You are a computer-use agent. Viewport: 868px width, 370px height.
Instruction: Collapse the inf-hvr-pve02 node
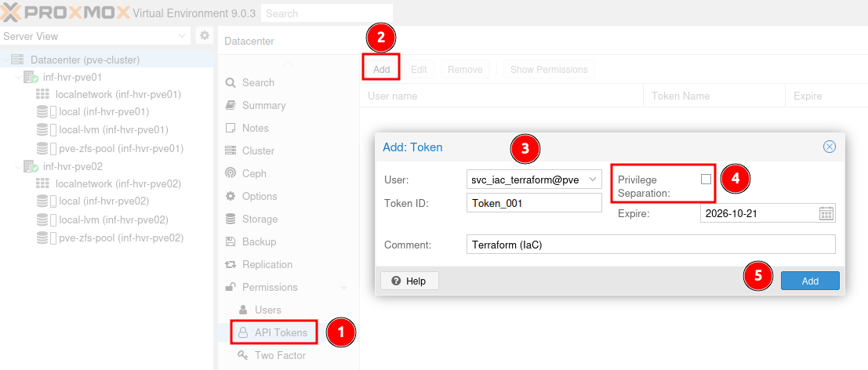(x=18, y=166)
